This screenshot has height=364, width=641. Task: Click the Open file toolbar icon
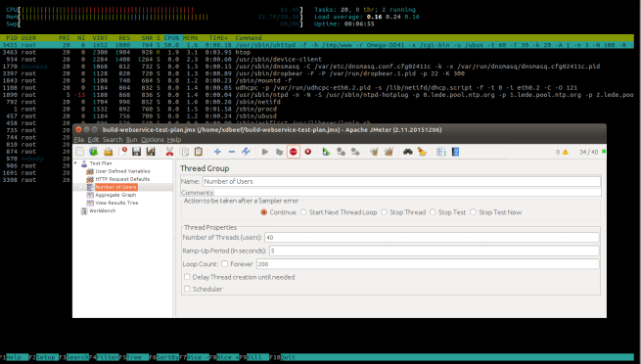(x=108, y=152)
